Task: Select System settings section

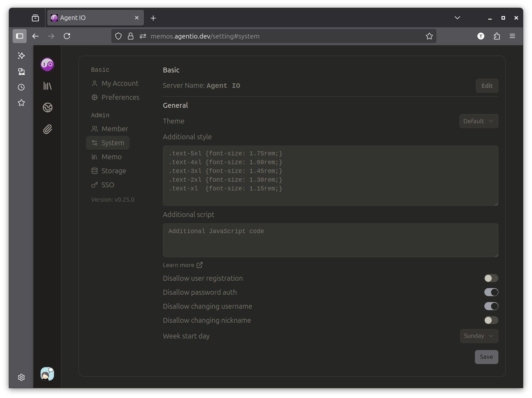Action: pos(108,143)
